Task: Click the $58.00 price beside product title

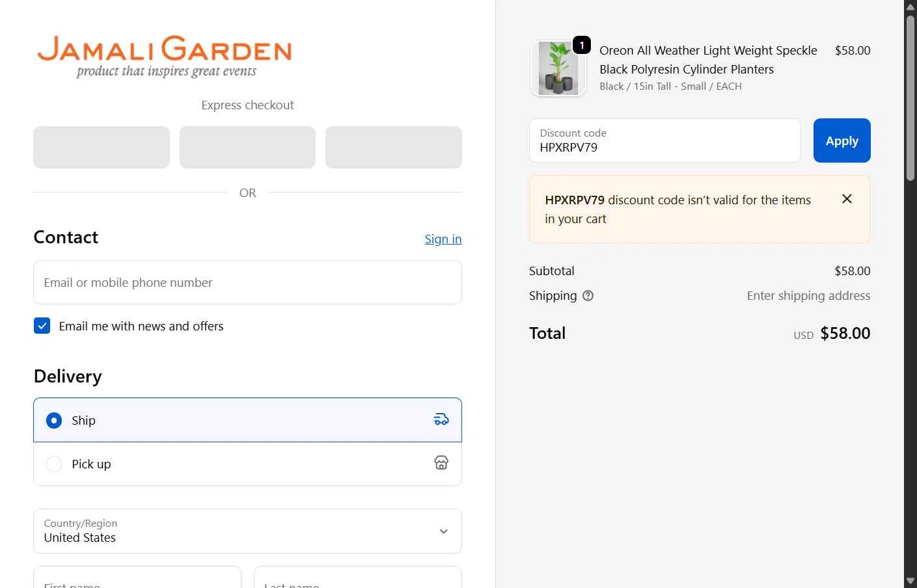Action: [x=853, y=51]
